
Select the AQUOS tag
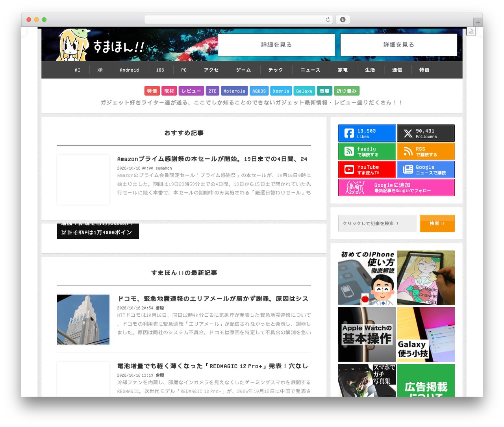[x=259, y=91]
